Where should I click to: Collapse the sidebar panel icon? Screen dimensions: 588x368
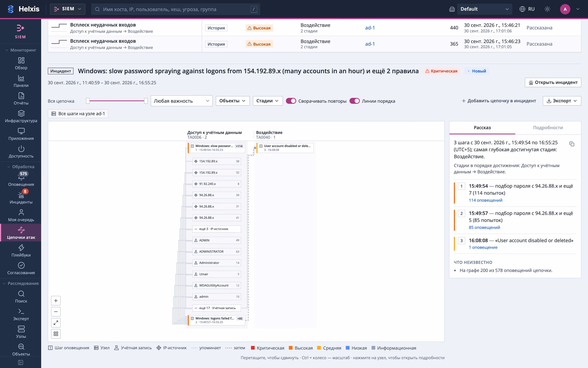21,362
